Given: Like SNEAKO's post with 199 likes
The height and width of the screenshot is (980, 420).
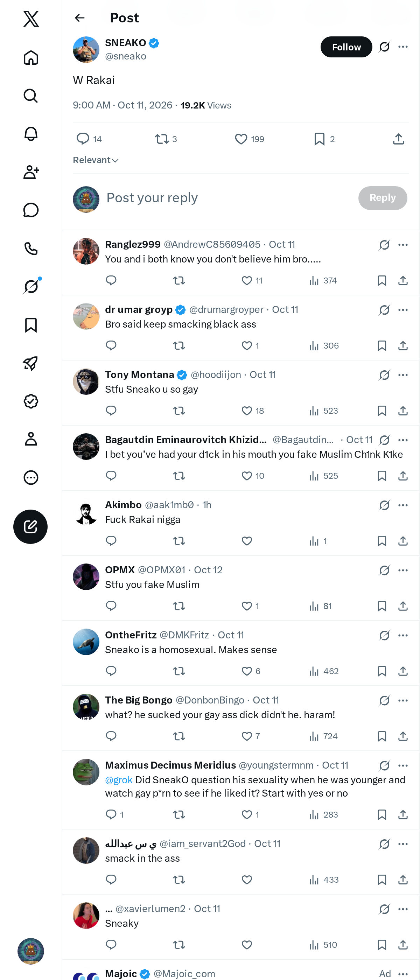Looking at the screenshot, I should (250, 139).
